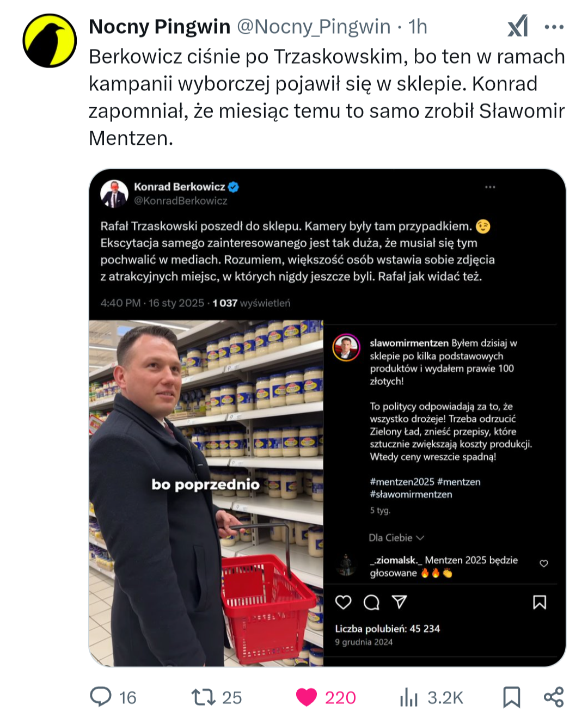
Task: Tap the Instagram heart like icon
Action: pyautogui.click(x=343, y=602)
